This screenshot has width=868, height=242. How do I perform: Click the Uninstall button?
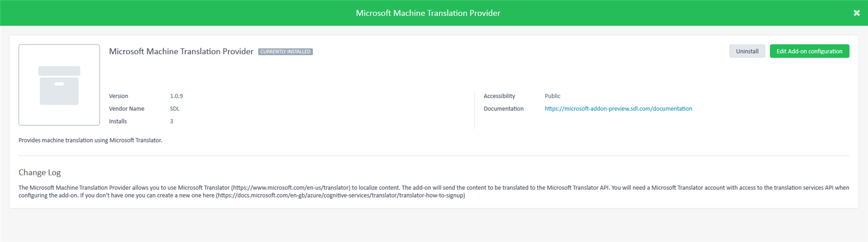coord(747,51)
